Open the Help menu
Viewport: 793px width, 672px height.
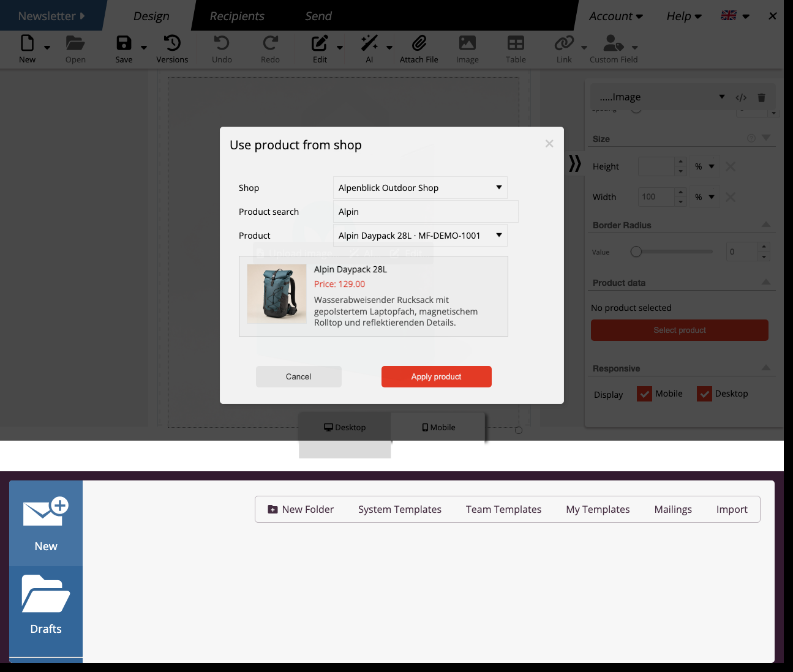click(x=684, y=16)
